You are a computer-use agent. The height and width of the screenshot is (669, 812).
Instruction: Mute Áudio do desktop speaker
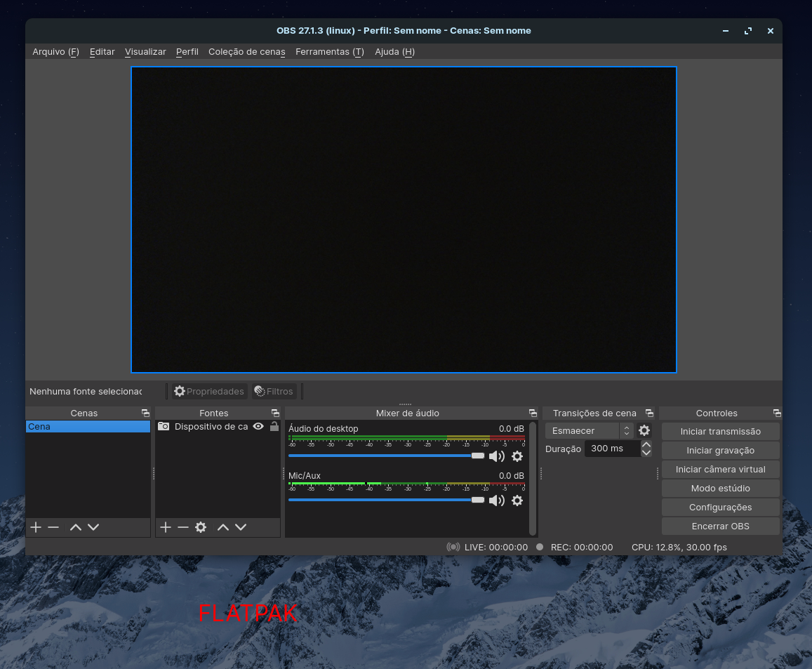(497, 456)
